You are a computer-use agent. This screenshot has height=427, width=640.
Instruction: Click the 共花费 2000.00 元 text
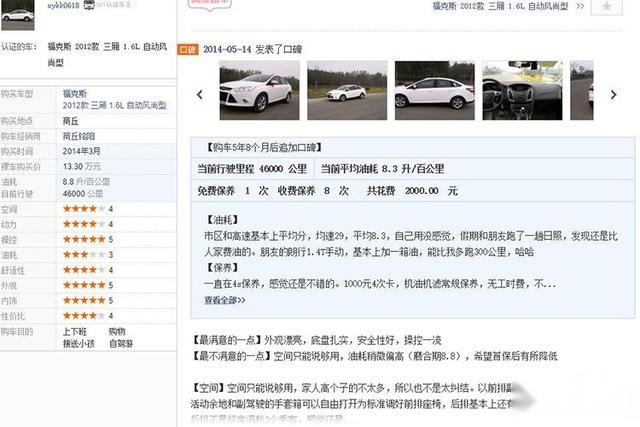coord(412,191)
